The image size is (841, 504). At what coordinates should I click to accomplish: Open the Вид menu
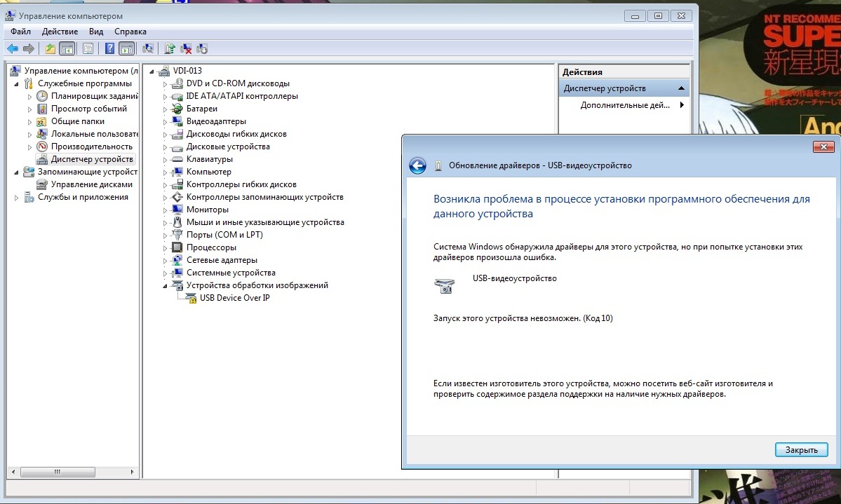96,32
